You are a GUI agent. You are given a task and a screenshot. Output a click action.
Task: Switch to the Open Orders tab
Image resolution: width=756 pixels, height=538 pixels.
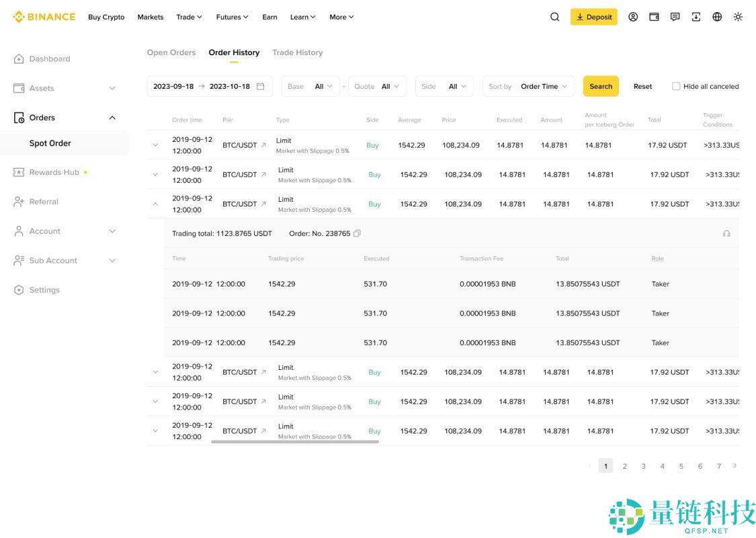171,52
